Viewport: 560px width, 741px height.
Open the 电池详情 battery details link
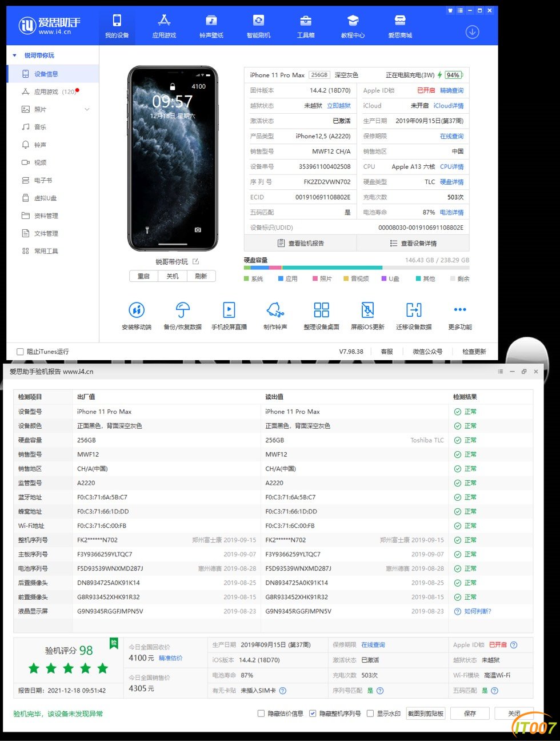(451, 212)
